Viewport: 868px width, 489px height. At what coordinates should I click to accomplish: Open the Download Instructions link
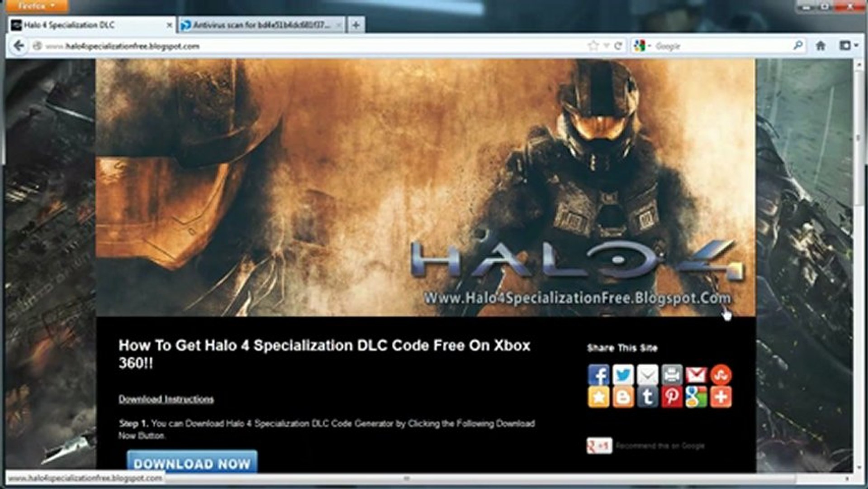(166, 399)
